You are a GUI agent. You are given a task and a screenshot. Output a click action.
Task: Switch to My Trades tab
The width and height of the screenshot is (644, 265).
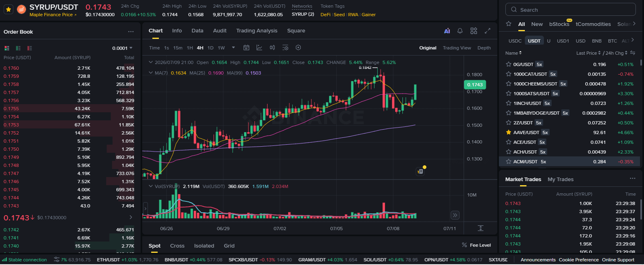[561, 180]
